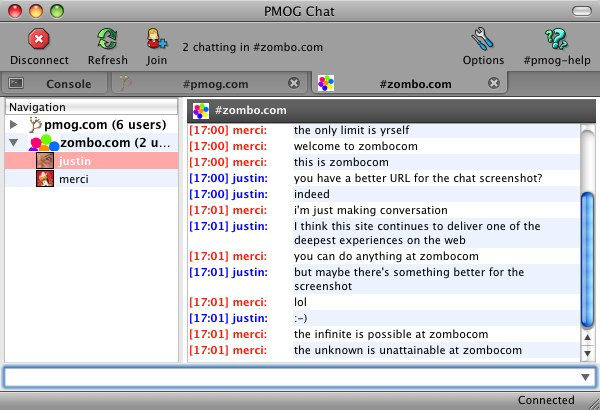Click 'the unknown is unattainable at zombocom'
Viewport: 600px width, 410px height.
pos(408,350)
